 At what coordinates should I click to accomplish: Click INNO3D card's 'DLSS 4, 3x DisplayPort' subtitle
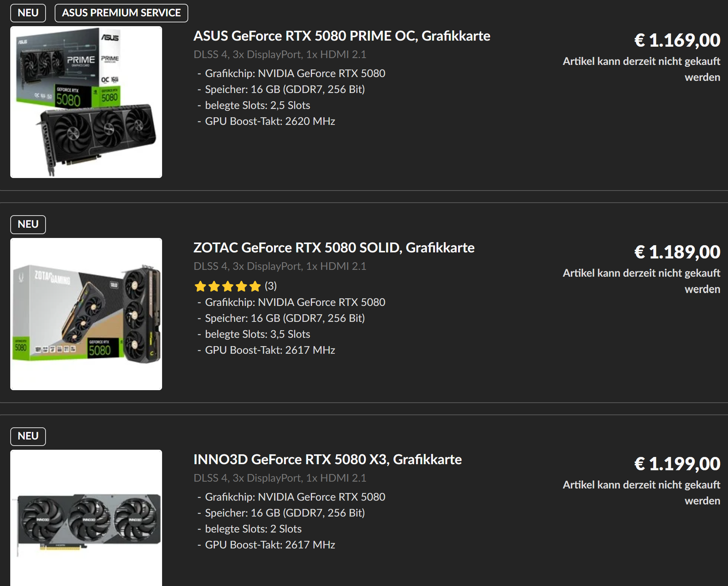point(280,478)
